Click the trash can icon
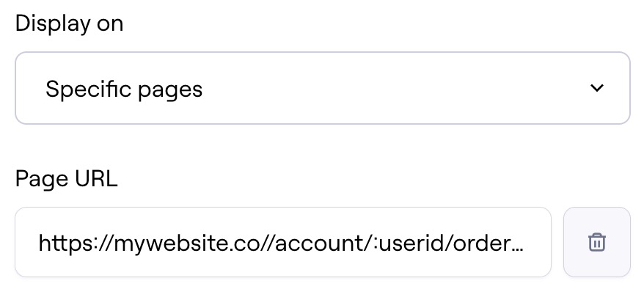The width and height of the screenshot is (644, 289). (x=597, y=242)
